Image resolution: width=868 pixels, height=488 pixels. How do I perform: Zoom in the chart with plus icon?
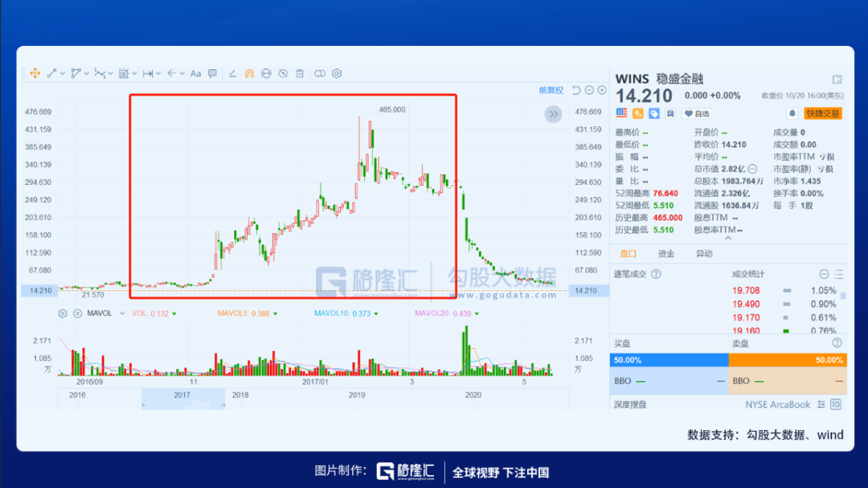pyautogui.click(x=602, y=90)
